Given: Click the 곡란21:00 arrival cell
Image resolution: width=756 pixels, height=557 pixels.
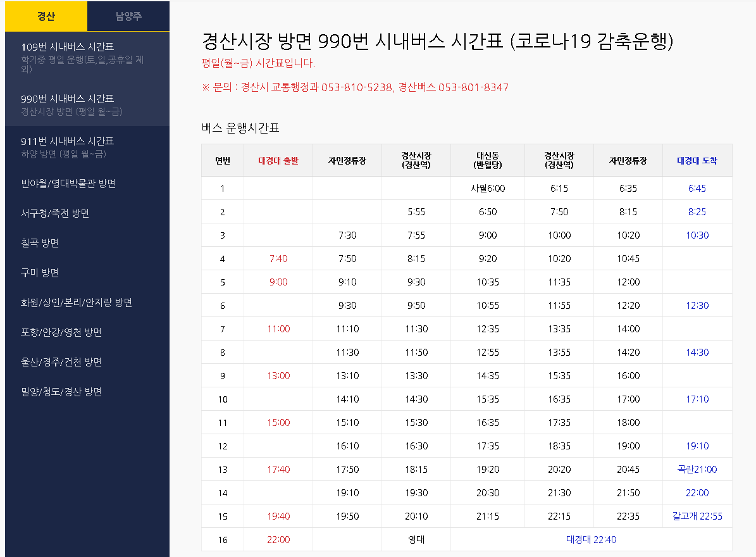Looking at the screenshot, I should pyautogui.click(x=697, y=470).
